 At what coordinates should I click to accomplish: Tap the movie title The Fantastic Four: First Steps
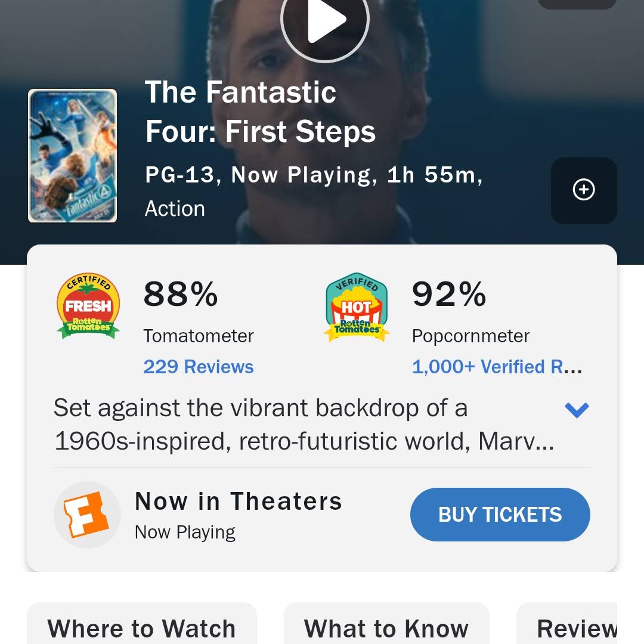[261, 112]
